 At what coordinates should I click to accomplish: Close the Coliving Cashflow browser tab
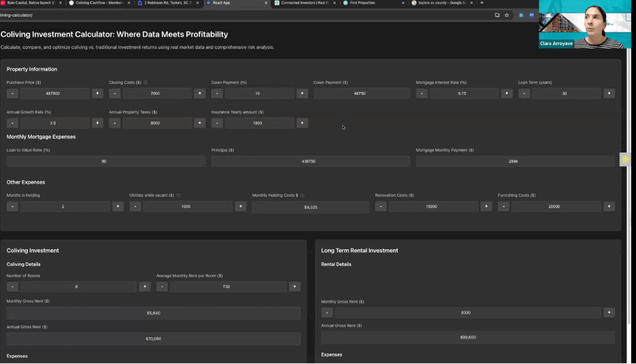point(130,3)
